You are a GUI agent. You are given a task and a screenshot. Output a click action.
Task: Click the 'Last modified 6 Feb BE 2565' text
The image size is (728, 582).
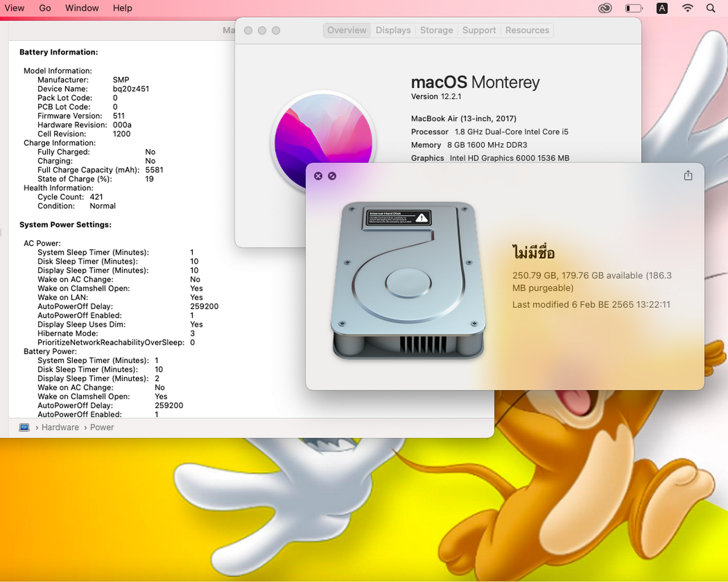(591, 305)
